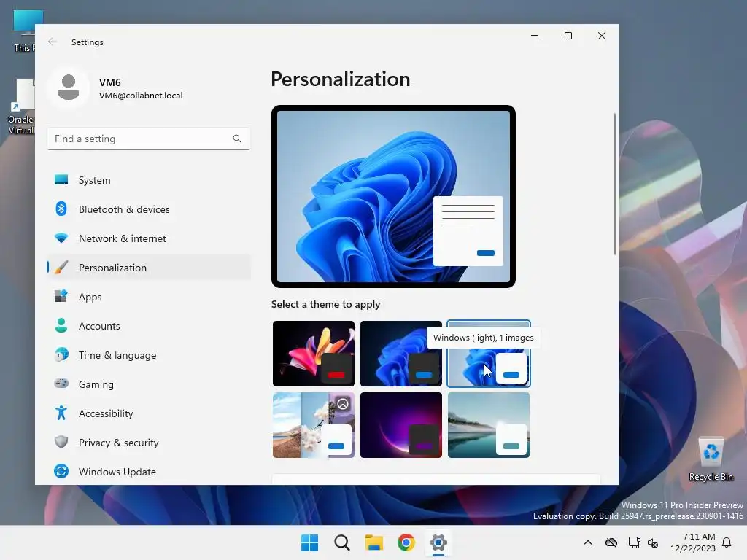747x560 pixels.
Task: Click the System monitor icon in sidebar
Action: 61,179
